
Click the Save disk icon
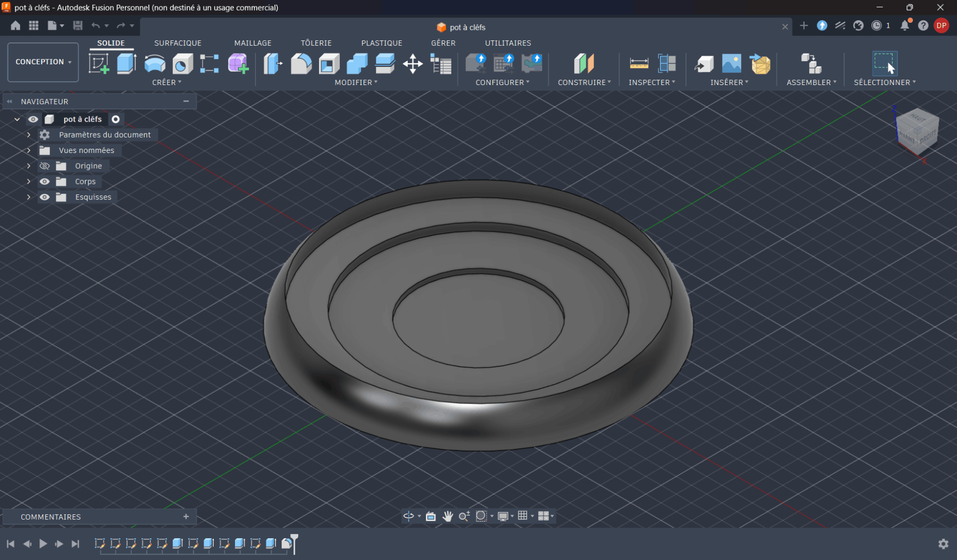click(78, 26)
